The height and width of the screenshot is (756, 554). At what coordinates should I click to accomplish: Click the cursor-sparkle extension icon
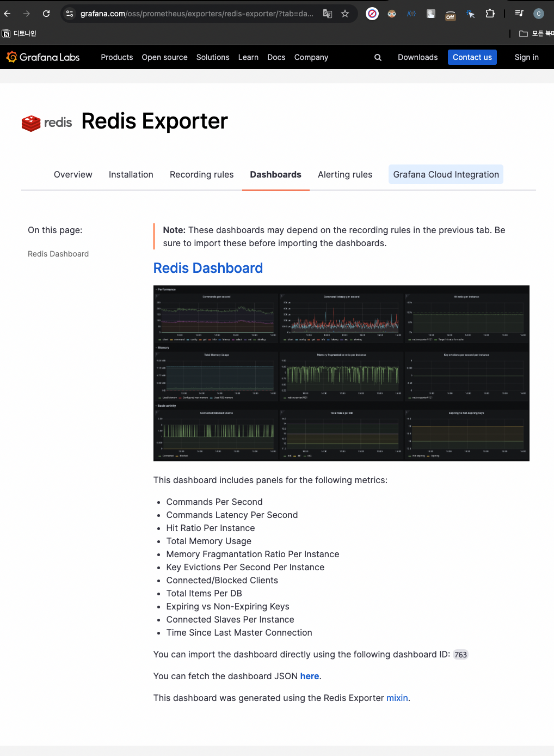pyautogui.click(x=470, y=14)
